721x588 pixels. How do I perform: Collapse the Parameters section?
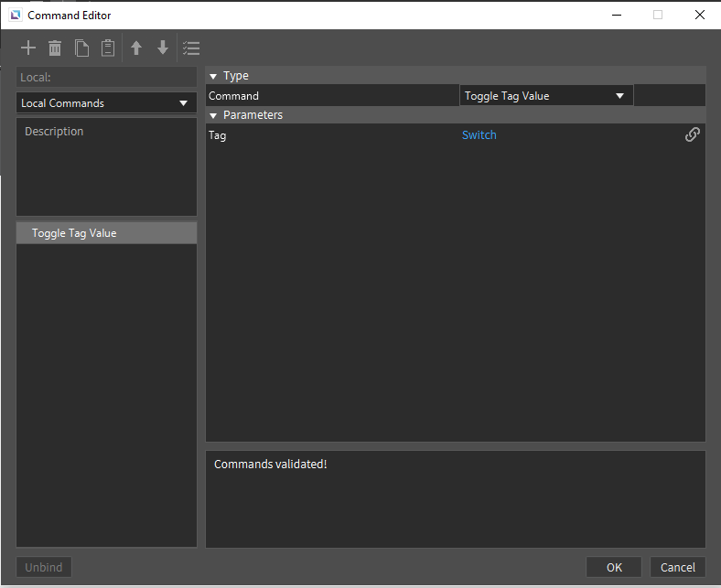click(213, 115)
